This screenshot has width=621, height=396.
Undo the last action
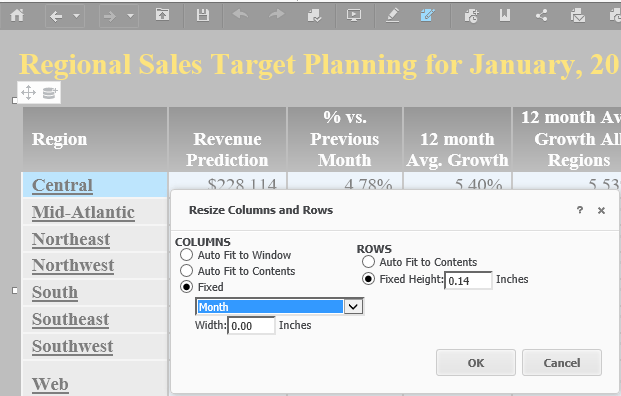pos(240,14)
